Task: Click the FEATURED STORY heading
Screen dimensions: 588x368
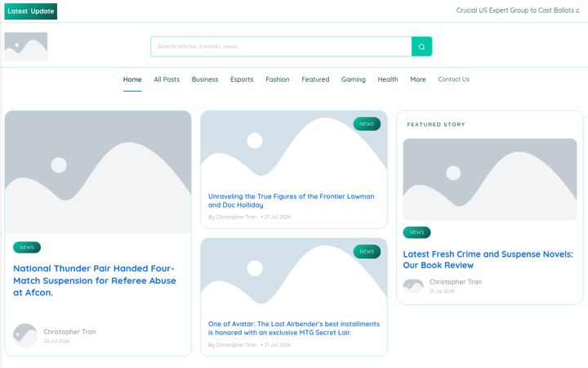Action: [436, 124]
